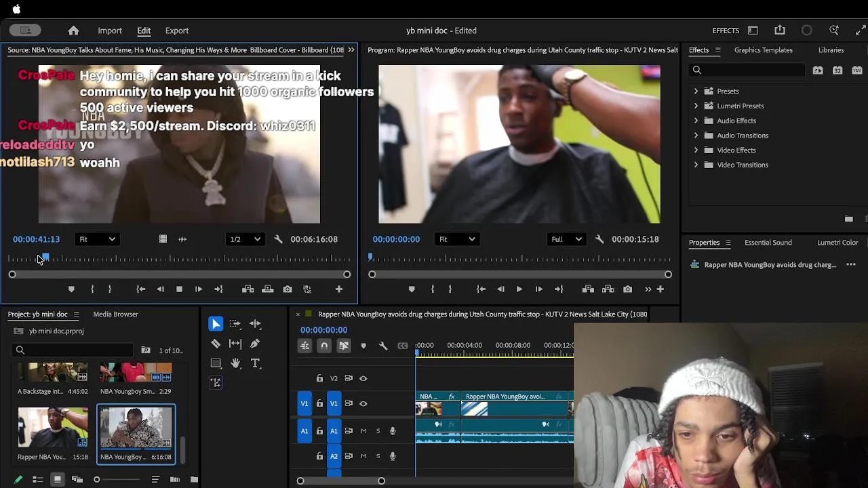Expand the Video Effects folder
Image resolution: width=868 pixels, height=488 pixels.
(696, 150)
